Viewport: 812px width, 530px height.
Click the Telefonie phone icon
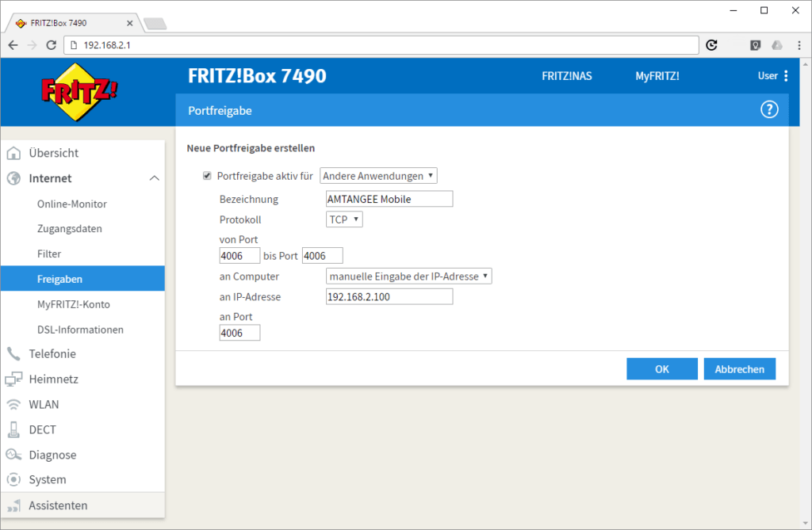tap(13, 354)
